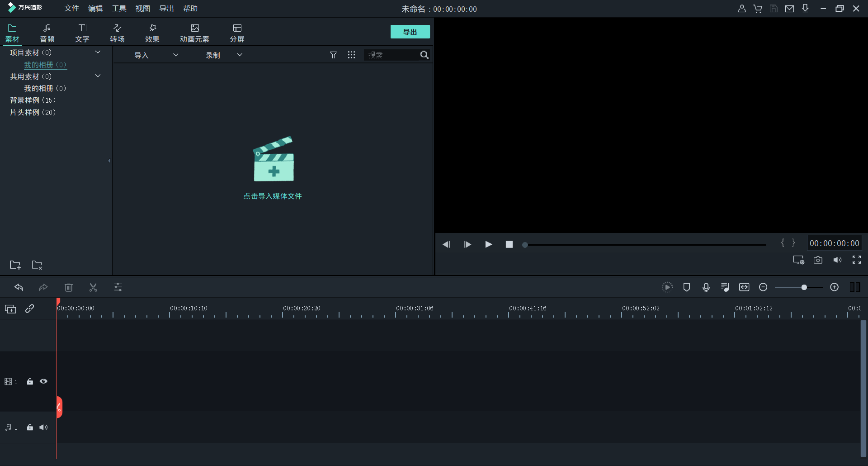The height and width of the screenshot is (466, 868).
Task: Click the 点击导入媒体文件 import link
Action: 273,196
